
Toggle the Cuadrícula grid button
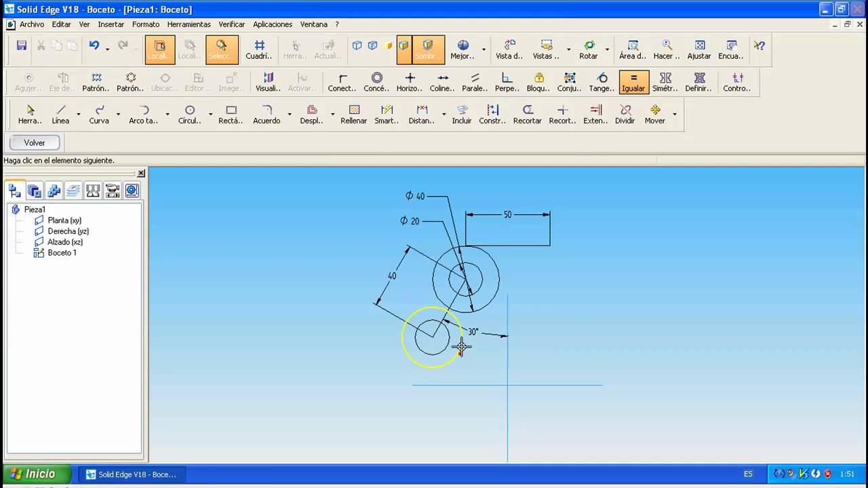click(x=259, y=49)
